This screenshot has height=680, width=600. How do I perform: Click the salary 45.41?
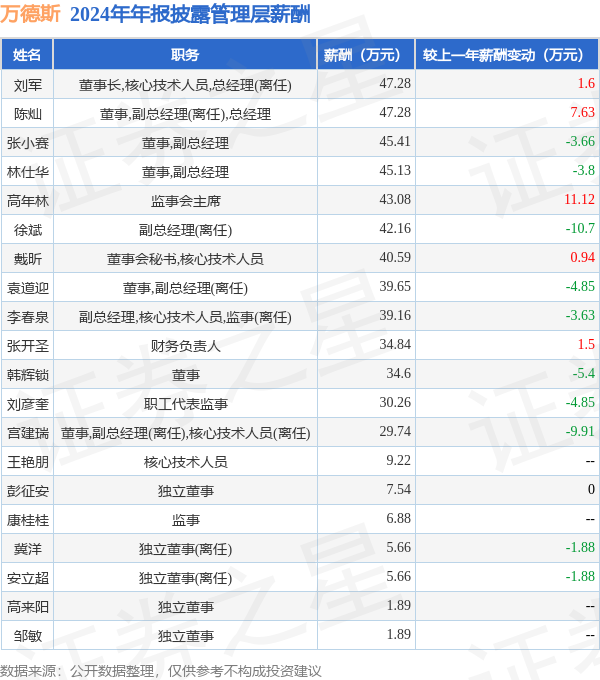tap(395, 141)
